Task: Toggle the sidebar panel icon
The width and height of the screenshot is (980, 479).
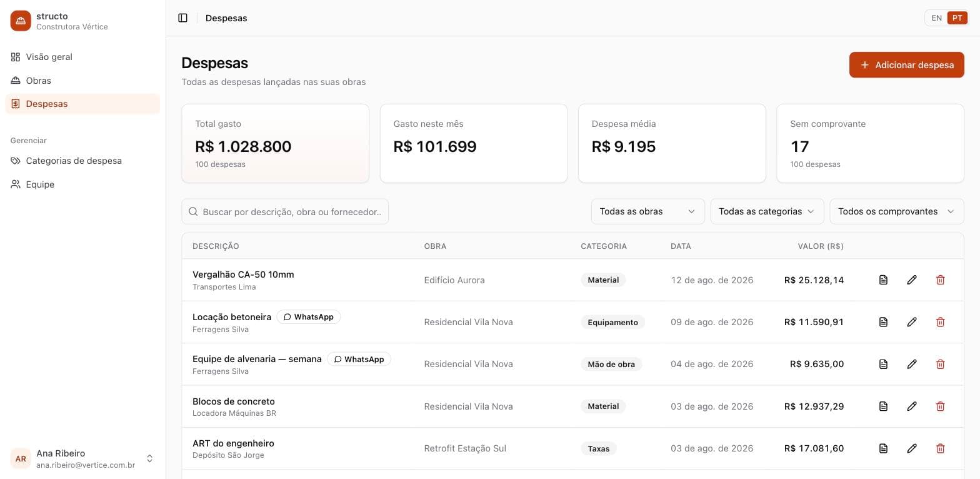Action: pyautogui.click(x=183, y=18)
